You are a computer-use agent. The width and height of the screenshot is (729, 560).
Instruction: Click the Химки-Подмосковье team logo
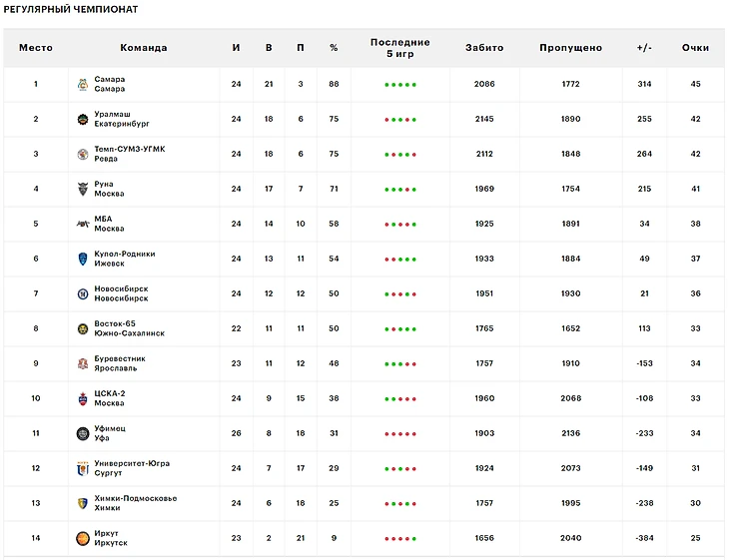click(x=83, y=504)
